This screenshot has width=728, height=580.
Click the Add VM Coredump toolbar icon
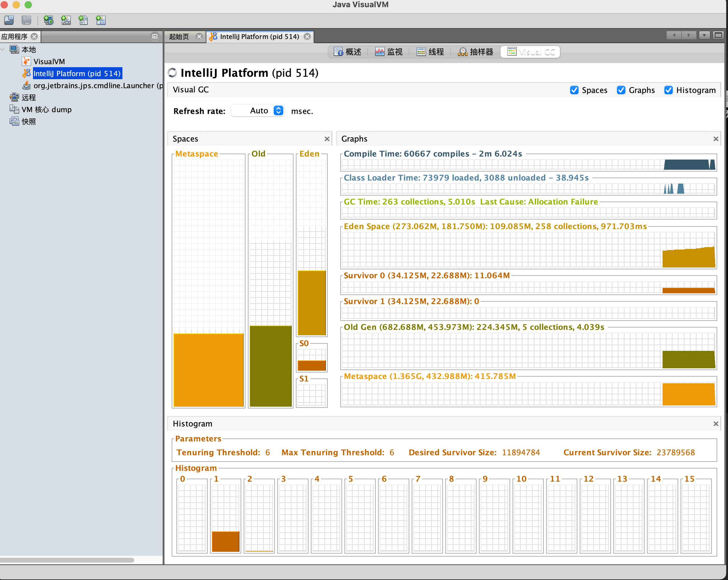[x=83, y=20]
